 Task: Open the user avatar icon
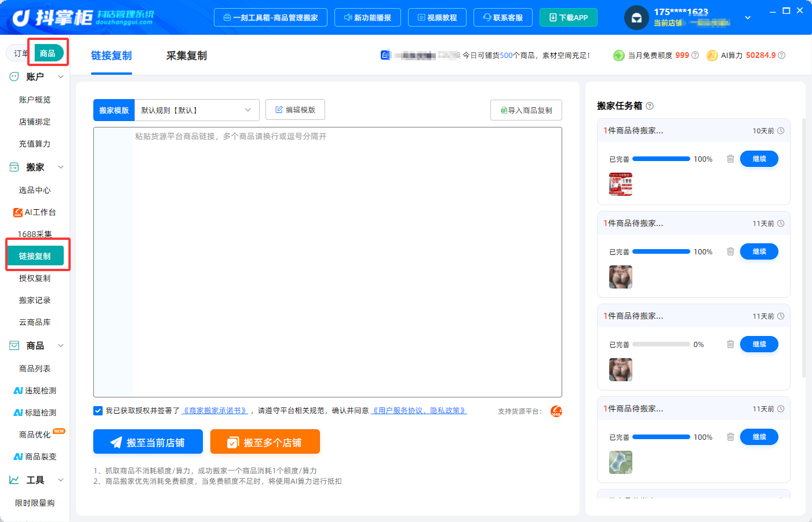(636, 17)
